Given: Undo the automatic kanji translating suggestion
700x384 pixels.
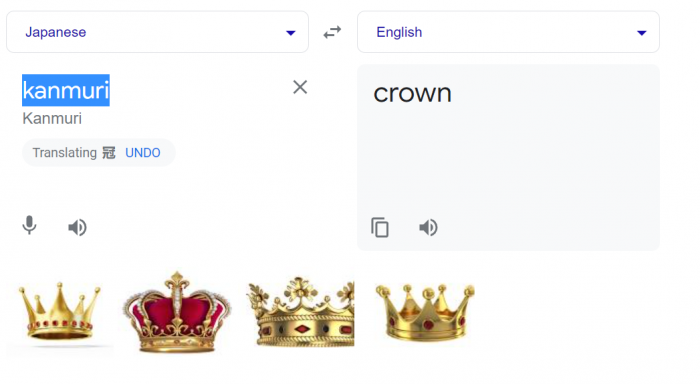Looking at the screenshot, I should pyautogui.click(x=143, y=153).
